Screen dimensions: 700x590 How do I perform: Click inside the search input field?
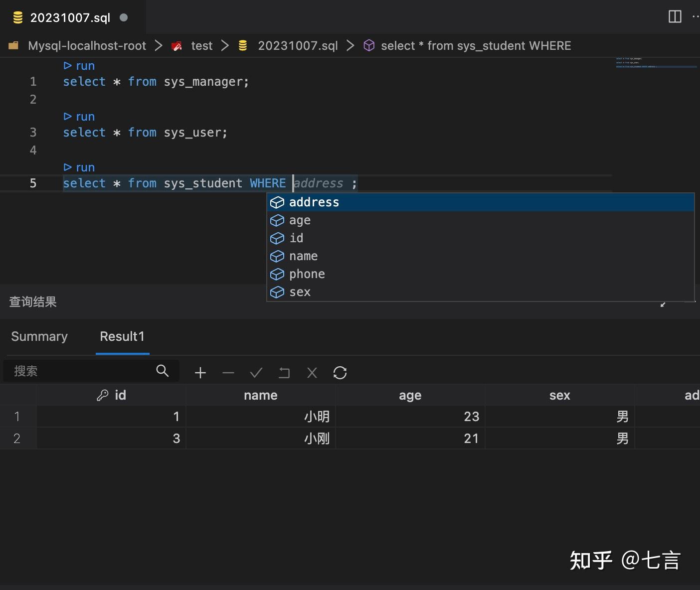(80, 371)
